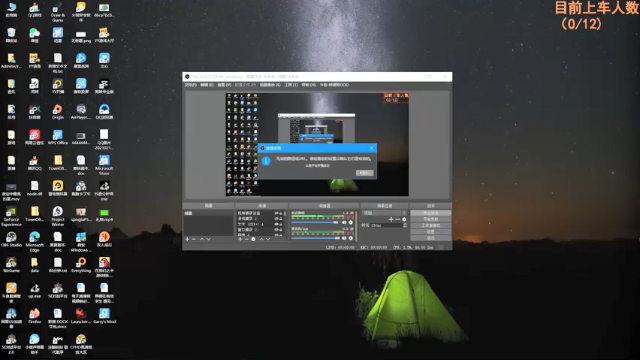Image resolution: width=640 pixels, height=360 pixels.
Task: Toggle lock of 游戏捕获 2 source
Action: [281, 219]
